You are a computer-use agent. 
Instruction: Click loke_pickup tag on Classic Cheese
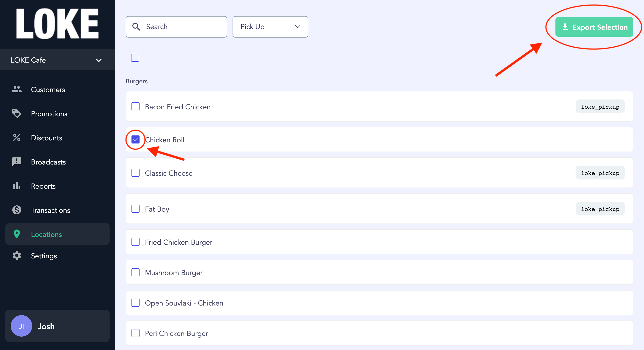[600, 173]
